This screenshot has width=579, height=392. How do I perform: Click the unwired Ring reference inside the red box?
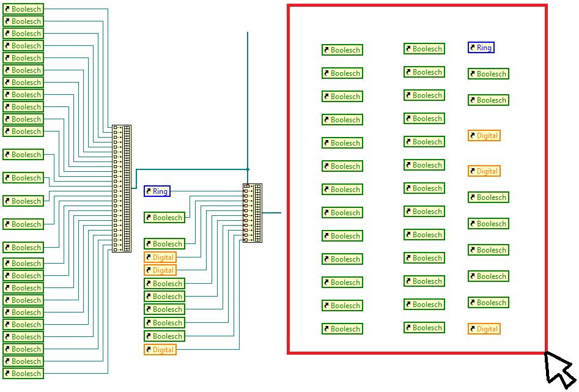pyautogui.click(x=481, y=47)
